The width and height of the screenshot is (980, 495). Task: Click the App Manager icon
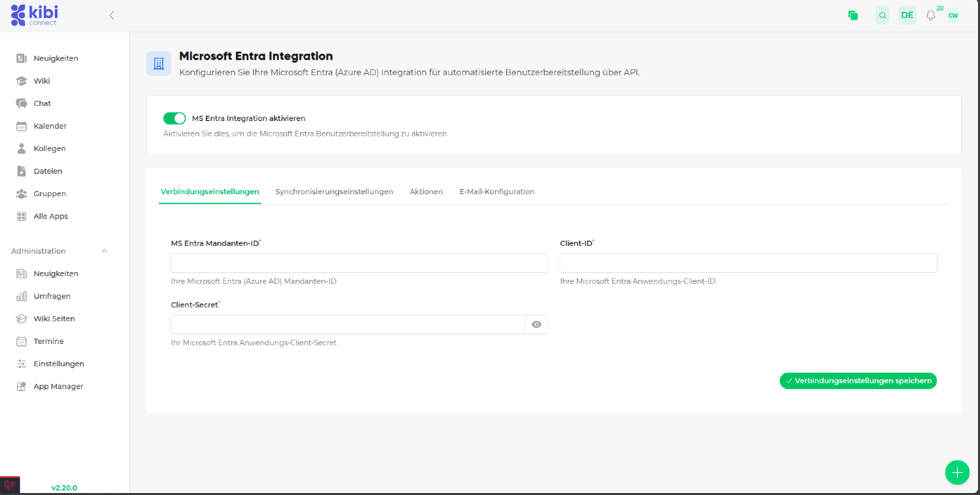pos(22,386)
